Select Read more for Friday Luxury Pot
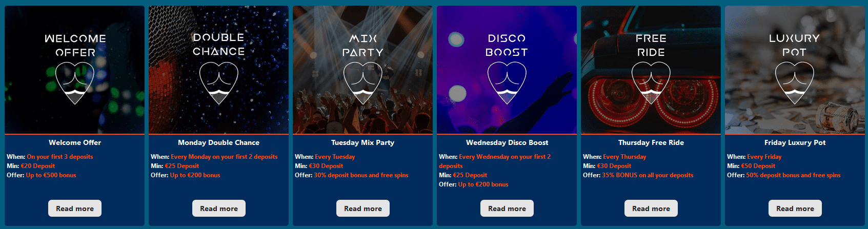The height and width of the screenshot is (229, 868). tap(795, 209)
